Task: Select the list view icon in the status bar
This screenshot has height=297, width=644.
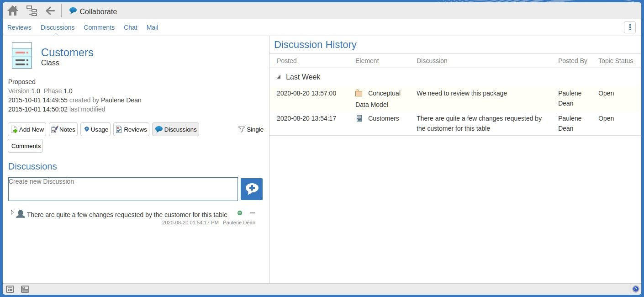Action: [10, 289]
